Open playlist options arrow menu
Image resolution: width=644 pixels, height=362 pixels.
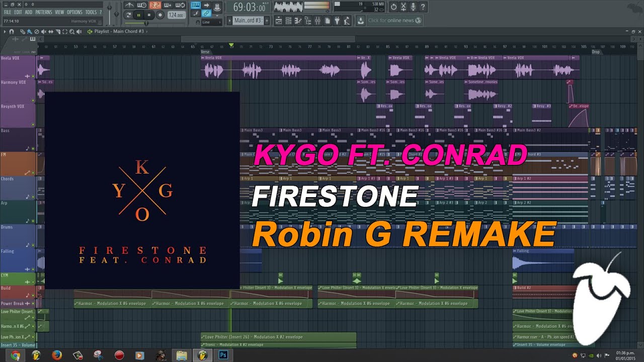[x=5, y=31]
